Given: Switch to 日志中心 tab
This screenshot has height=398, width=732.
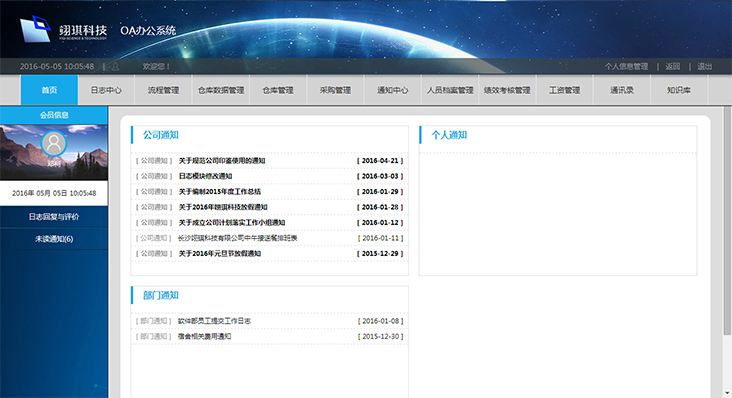Looking at the screenshot, I should coord(106,90).
